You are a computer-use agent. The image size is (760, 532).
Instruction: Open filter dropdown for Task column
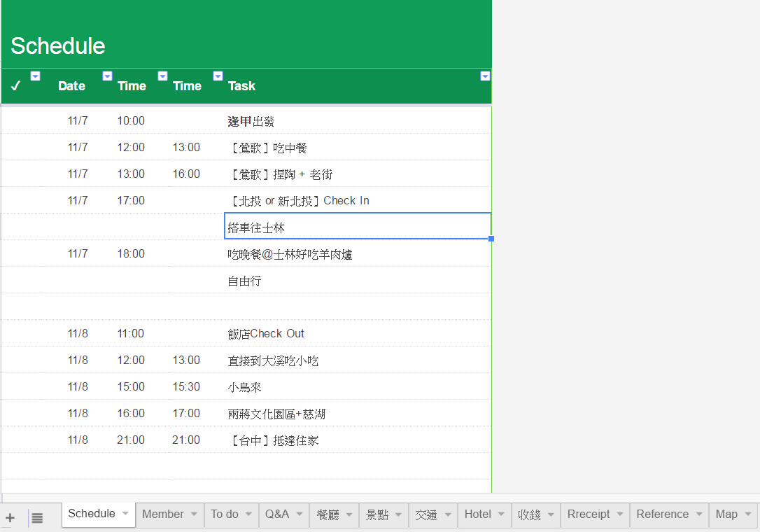coord(485,76)
